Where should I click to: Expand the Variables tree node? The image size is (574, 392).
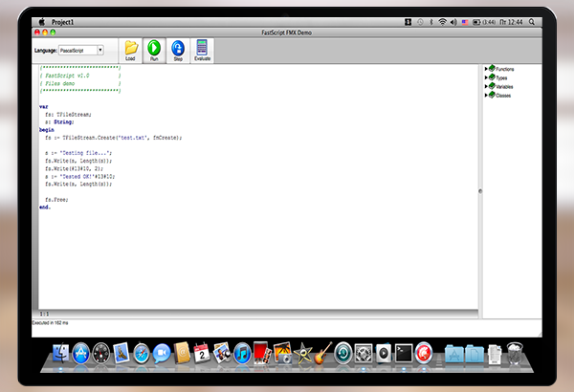(486, 86)
